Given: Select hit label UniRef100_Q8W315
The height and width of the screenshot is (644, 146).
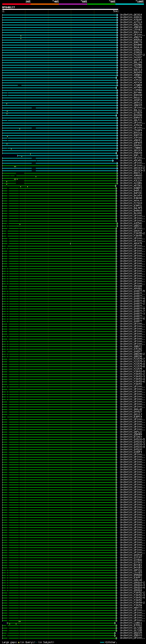Looking at the screenshot, I should [x=131, y=105].
